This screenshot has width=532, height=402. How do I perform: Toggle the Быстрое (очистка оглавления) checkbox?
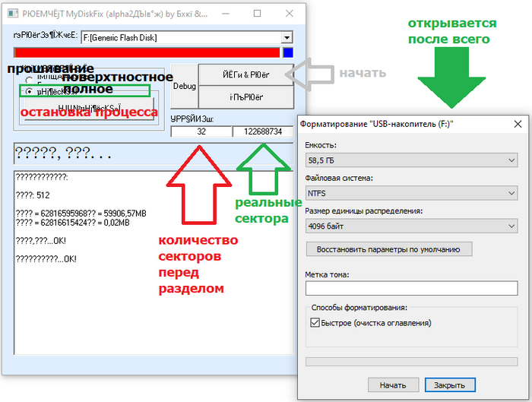pyautogui.click(x=315, y=323)
